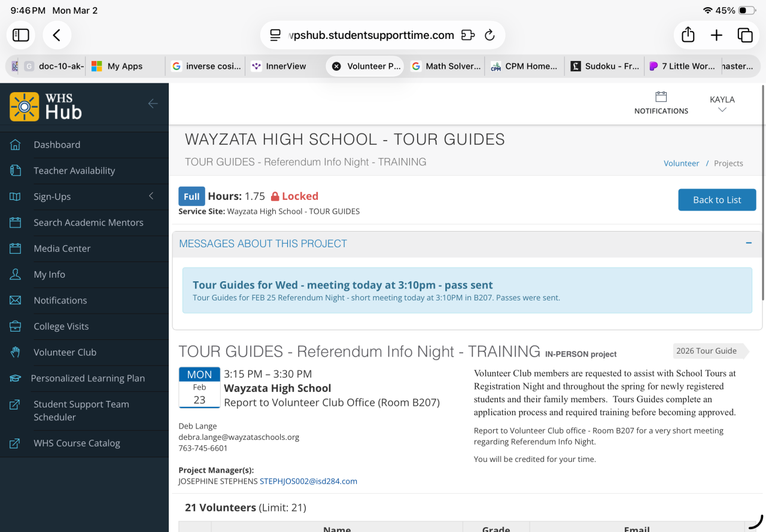Click the 2026 Tour Guide tag
Image resolution: width=766 pixels, height=532 pixels.
pyautogui.click(x=710, y=351)
